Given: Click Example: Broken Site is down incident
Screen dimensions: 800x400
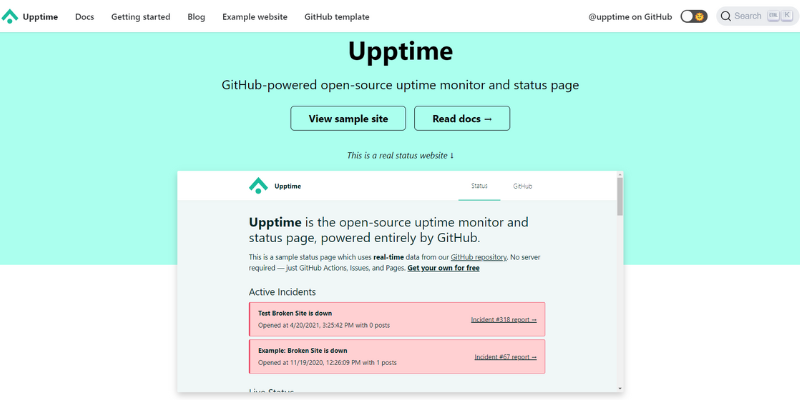Looking at the screenshot, I should tap(397, 357).
